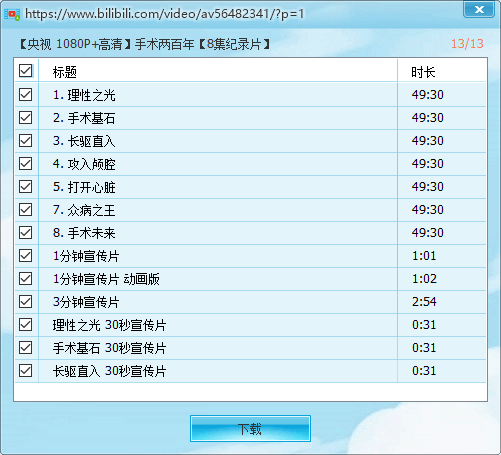The height and width of the screenshot is (455, 501).
Task: Select the title '3. 长驱直入'
Action: [84, 141]
